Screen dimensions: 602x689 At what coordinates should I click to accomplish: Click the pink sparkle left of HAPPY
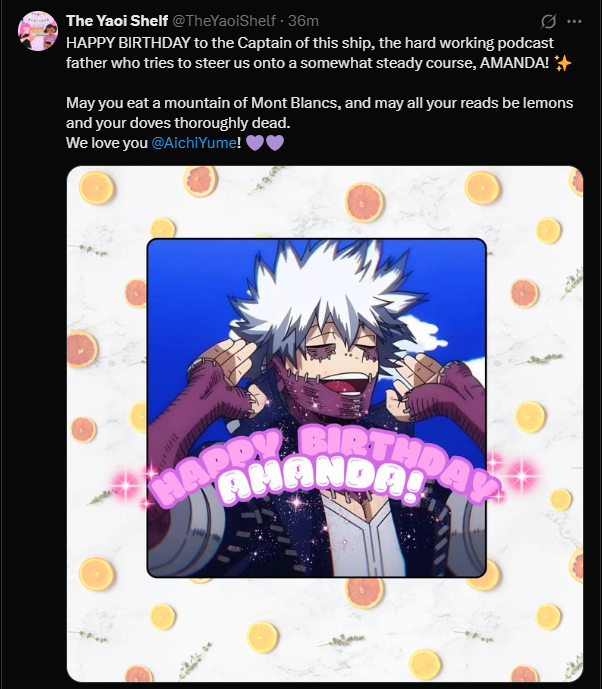tap(127, 484)
